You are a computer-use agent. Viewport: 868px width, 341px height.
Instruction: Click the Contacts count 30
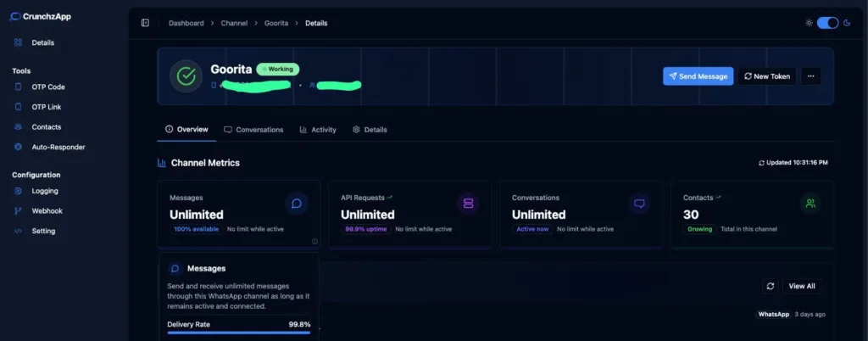(691, 215)
